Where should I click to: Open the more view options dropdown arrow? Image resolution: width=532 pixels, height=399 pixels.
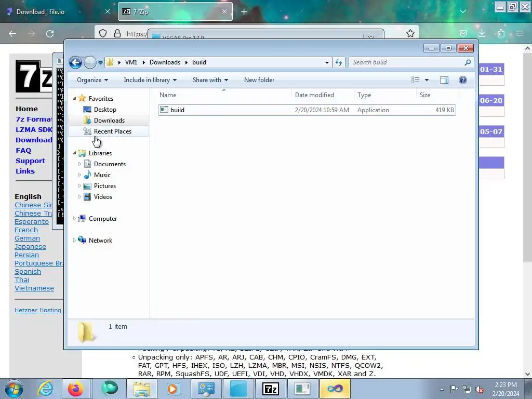point(427,80)
